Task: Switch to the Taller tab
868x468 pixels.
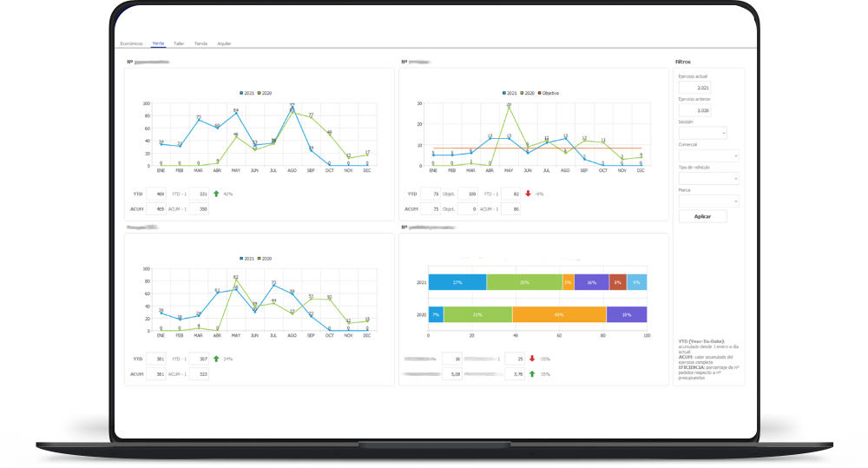Action: click(x=179, y=43)
